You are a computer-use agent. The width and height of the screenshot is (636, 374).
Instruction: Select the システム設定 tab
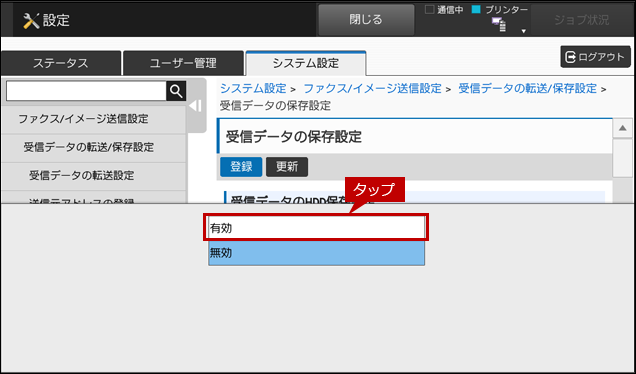pyautogui.click(x=306, y=63)
